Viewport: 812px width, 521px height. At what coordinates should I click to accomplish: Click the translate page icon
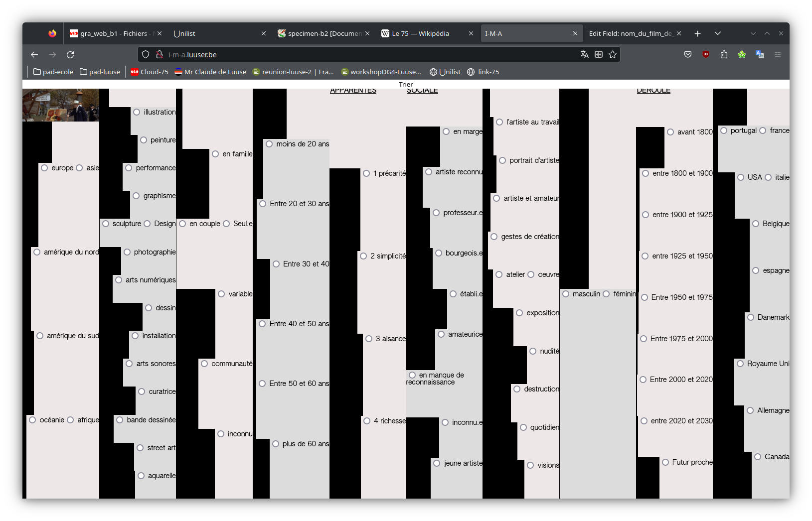585,54
